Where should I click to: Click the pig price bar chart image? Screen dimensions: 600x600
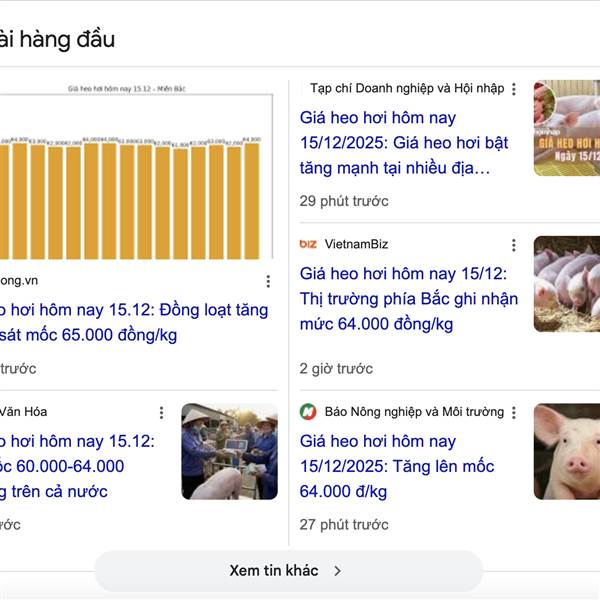[x=135, y=175]
